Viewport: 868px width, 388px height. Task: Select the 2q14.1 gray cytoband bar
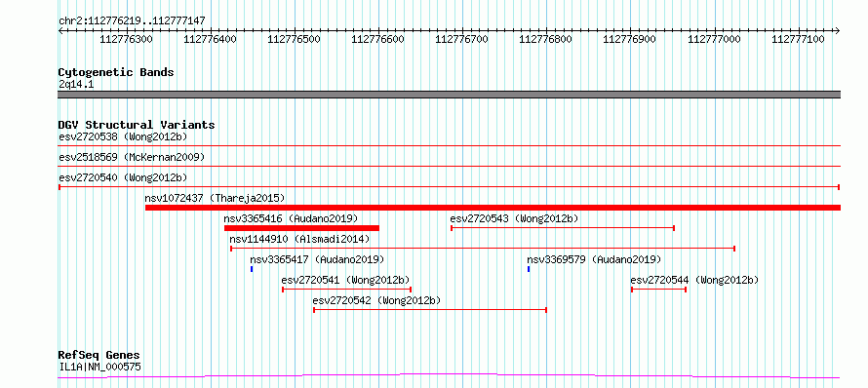[x=449, y=95]
